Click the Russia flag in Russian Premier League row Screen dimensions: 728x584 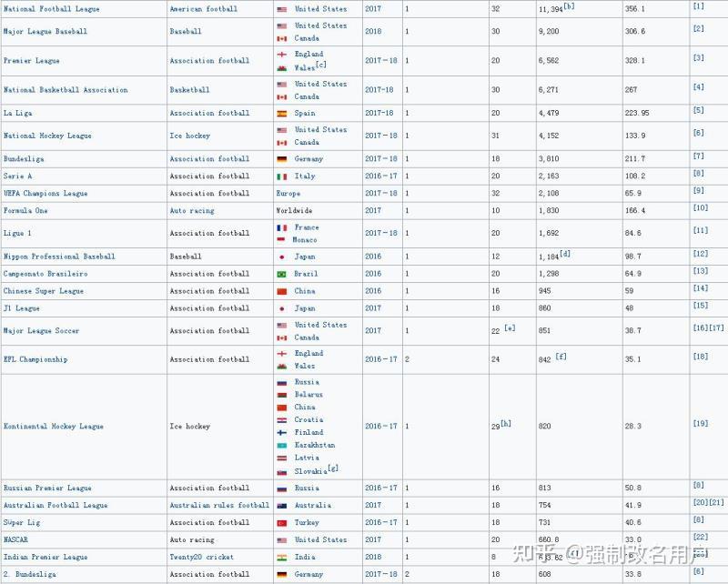282,488
